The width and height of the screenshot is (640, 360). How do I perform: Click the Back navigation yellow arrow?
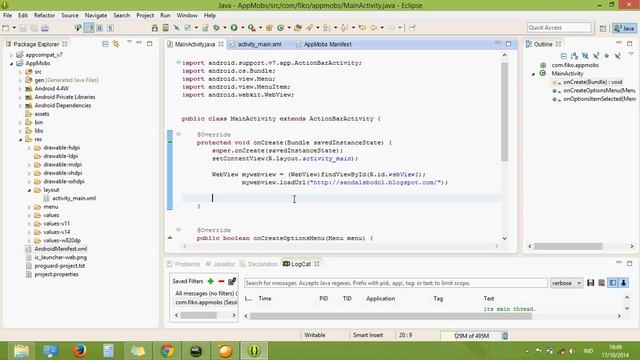pos(374,28)
